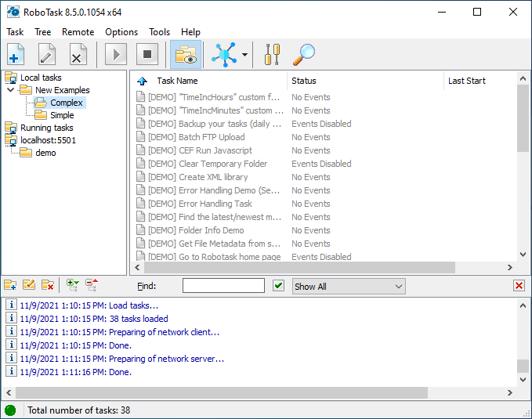The height and width of the screenshot is (419, 532).
Task: Open dropdown arrow next to network icon
Action: point(244,54)
